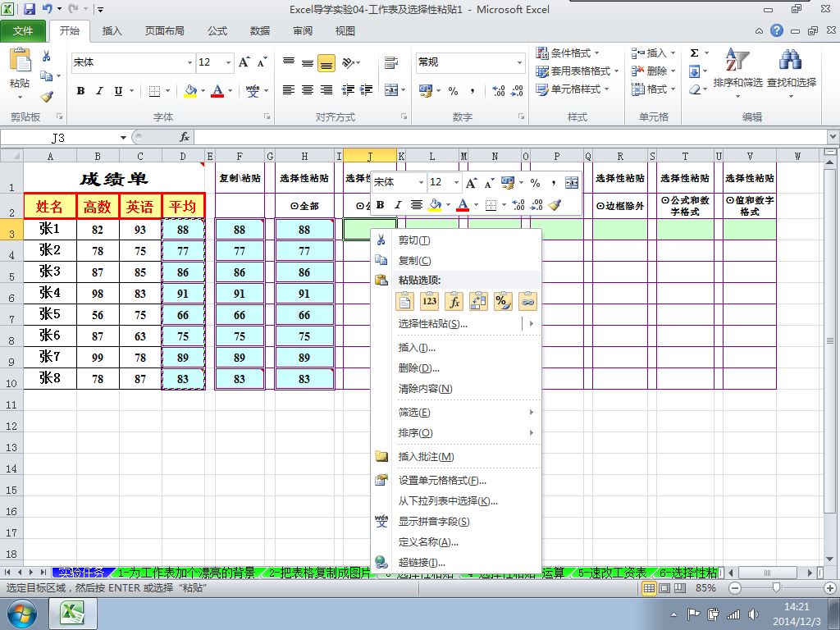Toggle Middle Align vertical alignment button
The image size is (840, 630).
coord(308,63)
